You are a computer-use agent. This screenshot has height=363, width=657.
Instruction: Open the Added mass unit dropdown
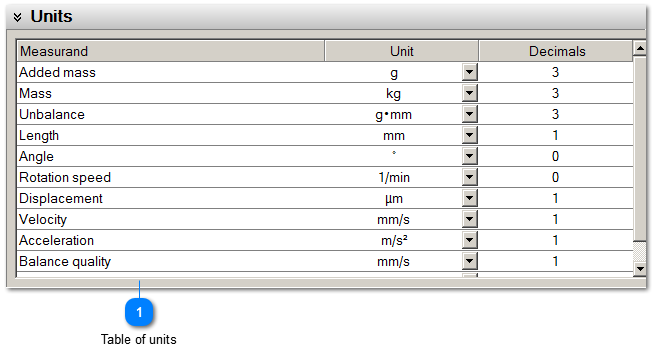[x=470, y=72]
